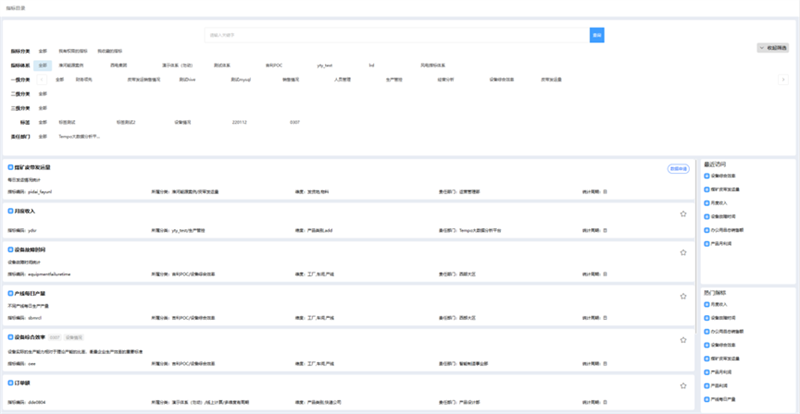Click first item icon in 热门指标 panel
Image resolution: width=800 pixels, height=414 pixels.
[x=708, y=305]
